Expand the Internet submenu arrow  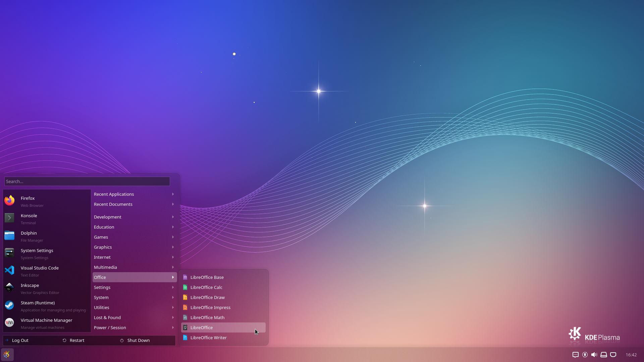tap(173, 257)
